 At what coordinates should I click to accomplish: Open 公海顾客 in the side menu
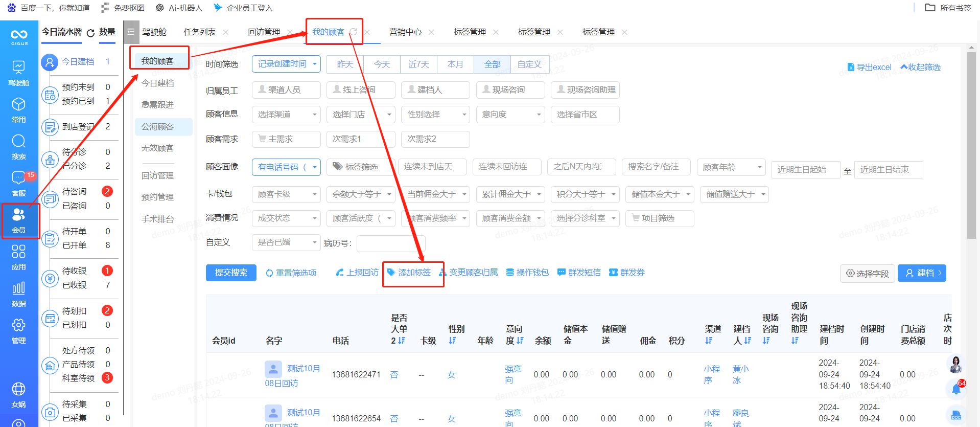coord(158,127)
